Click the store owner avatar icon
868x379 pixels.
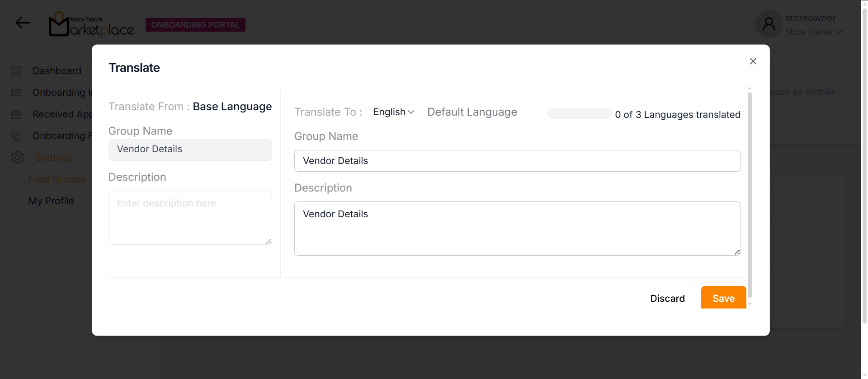point(769,24)
